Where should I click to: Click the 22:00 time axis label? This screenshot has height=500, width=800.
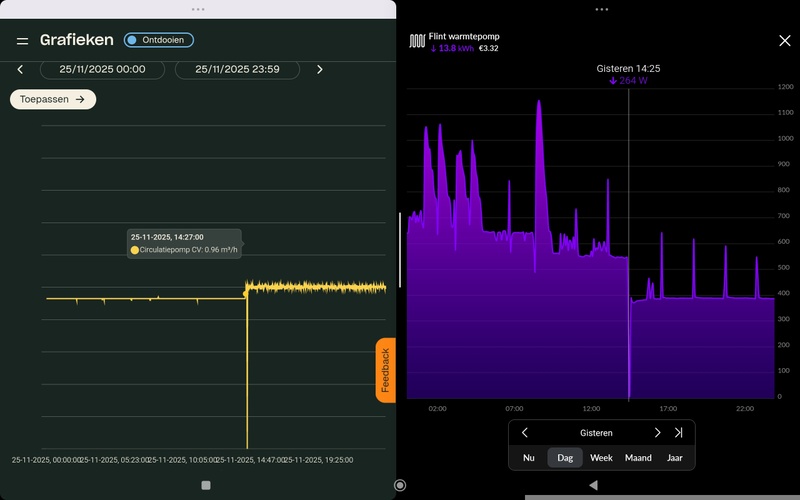tap(745, 409)
